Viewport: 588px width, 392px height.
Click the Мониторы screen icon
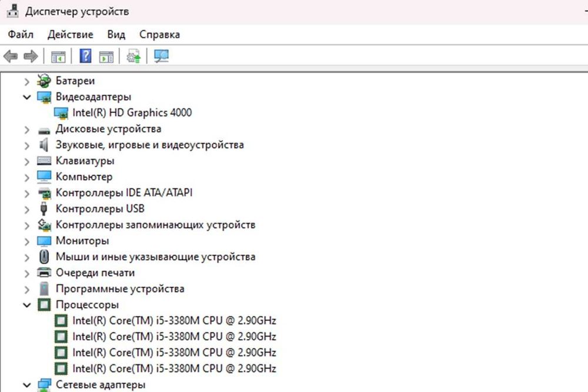(44, 241)
